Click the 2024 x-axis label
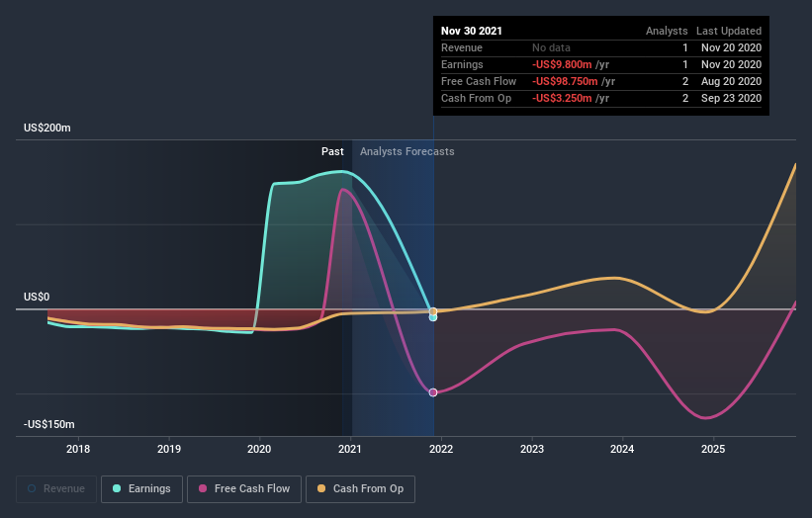The width and height of the screenshot is (812, 518). click(622, 449)
